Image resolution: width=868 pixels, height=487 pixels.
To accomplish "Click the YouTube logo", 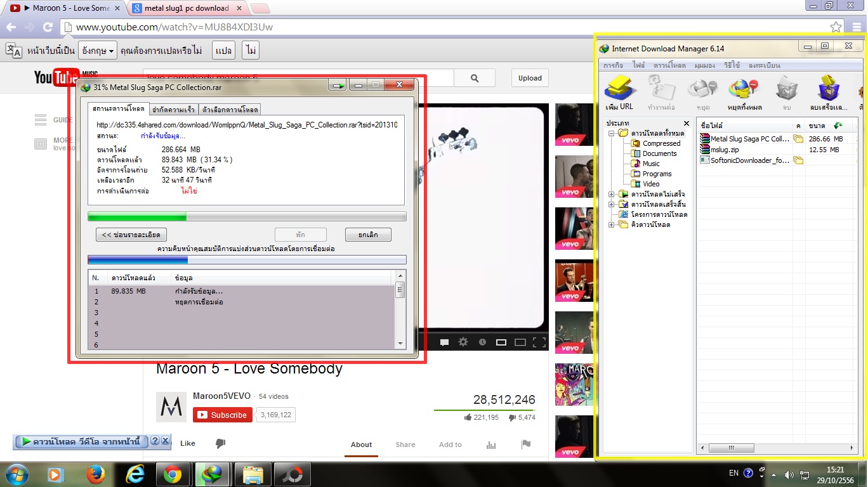I will pyautogui.click(x=57, y=77).
